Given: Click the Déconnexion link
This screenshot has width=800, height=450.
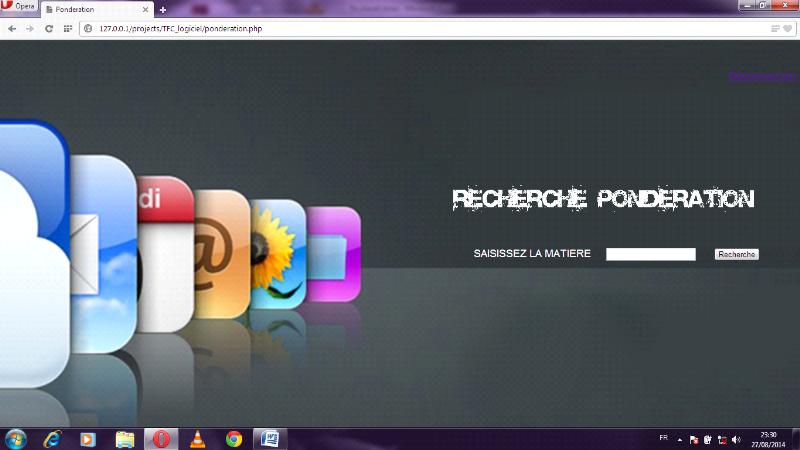Looking at the screenshot, I should [x=762, y=76].
